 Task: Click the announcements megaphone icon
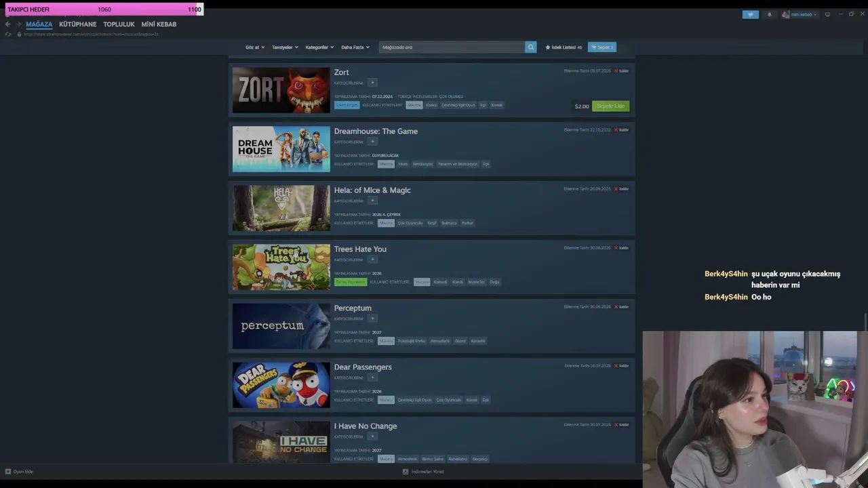tap(751, 14)
